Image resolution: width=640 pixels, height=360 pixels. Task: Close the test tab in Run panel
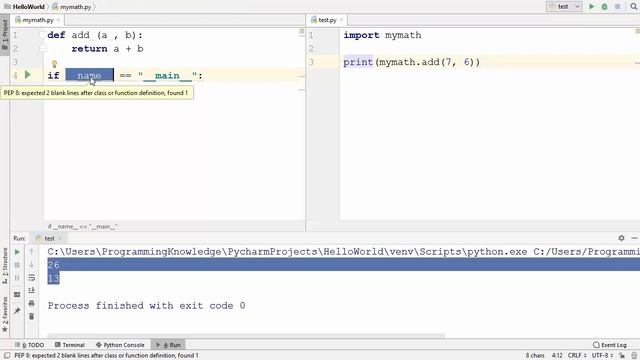click(60, 238)
